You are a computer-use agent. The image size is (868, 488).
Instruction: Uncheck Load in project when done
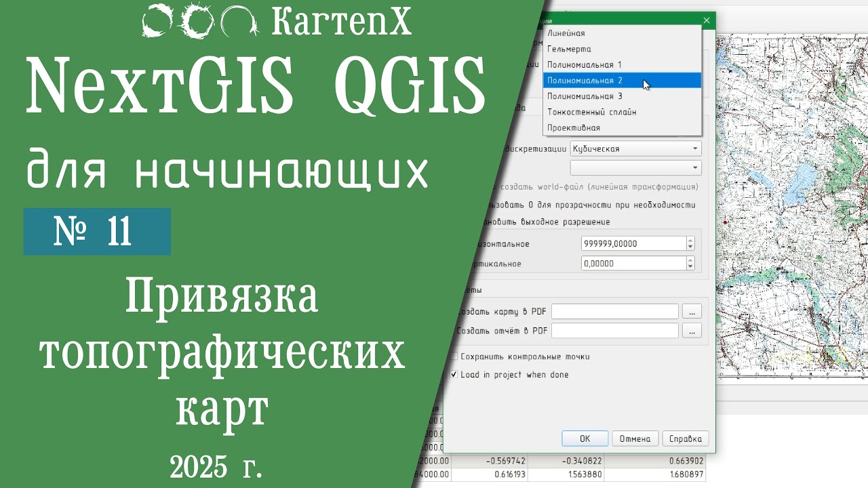454,374
